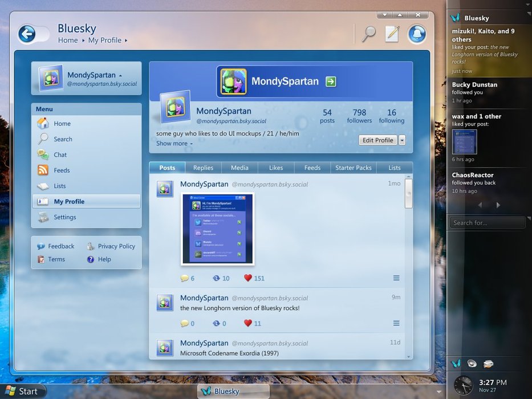Image resolution: width=532 pixels, height=399 pixels.
Task: Click the posts list scrollbar thumb
Action: 408,193
